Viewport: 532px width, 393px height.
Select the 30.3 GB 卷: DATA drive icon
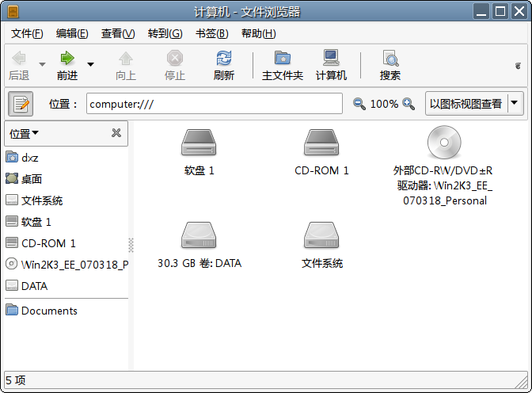(x=199, y=235)
